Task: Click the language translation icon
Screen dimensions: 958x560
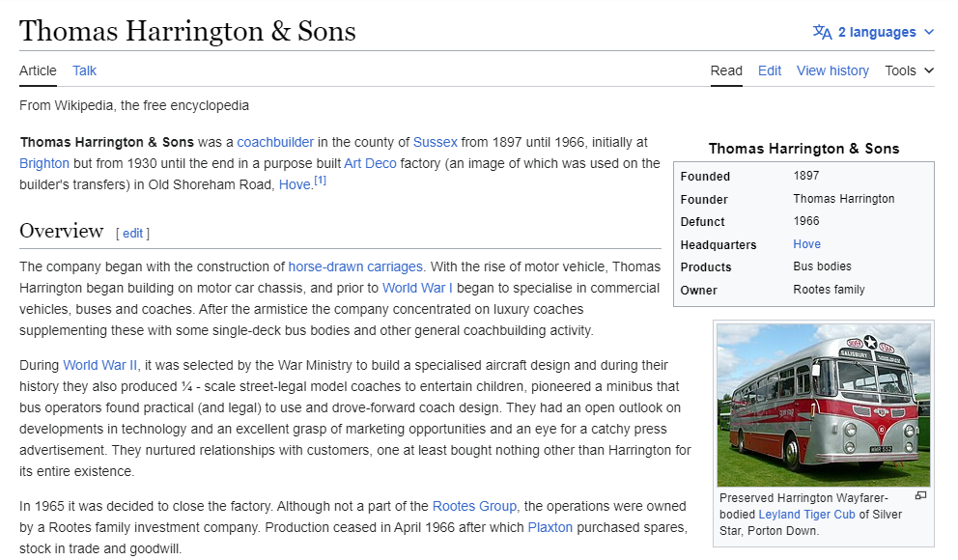Action: 822,32
